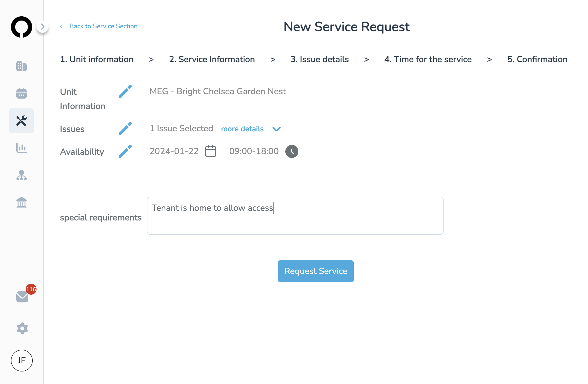Edit Availability with pencil icon

(x=125, y=151)
